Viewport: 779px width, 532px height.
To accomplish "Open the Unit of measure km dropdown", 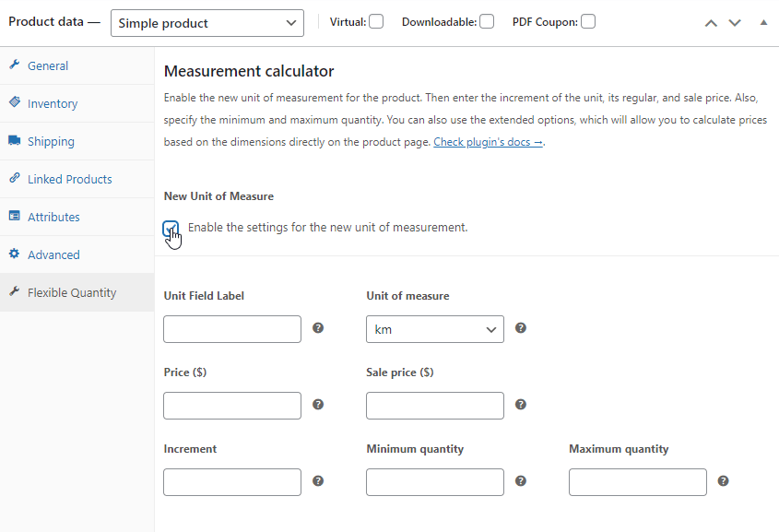I will click(x=435, y=329).
